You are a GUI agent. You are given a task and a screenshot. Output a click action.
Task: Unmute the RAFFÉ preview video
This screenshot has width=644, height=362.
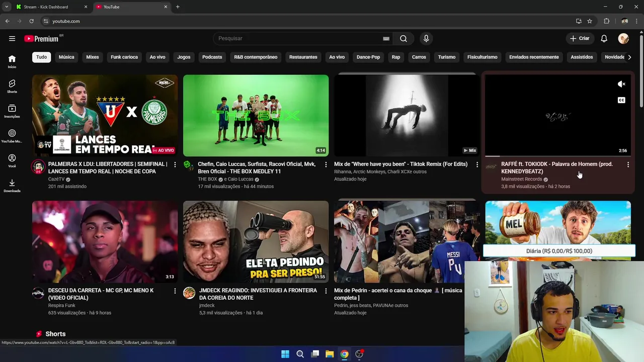click(x=621, y=84)
